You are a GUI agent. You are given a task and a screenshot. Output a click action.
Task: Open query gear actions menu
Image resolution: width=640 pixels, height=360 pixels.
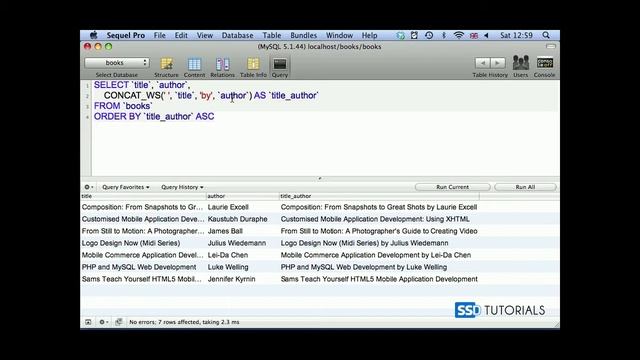click(x=89, y=187)
